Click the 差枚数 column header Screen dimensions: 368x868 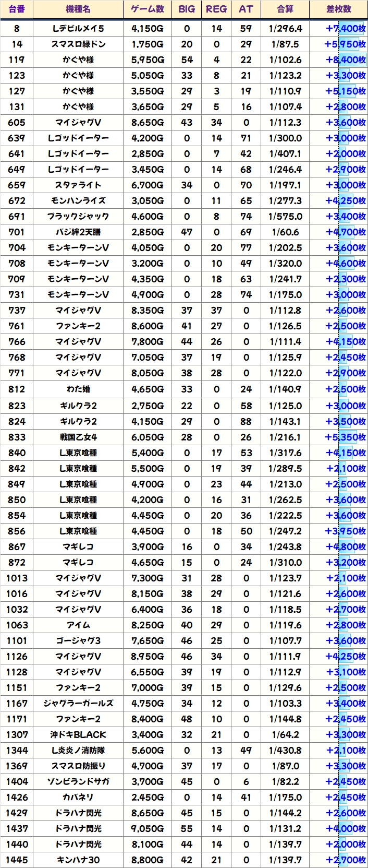coord(339,9)
